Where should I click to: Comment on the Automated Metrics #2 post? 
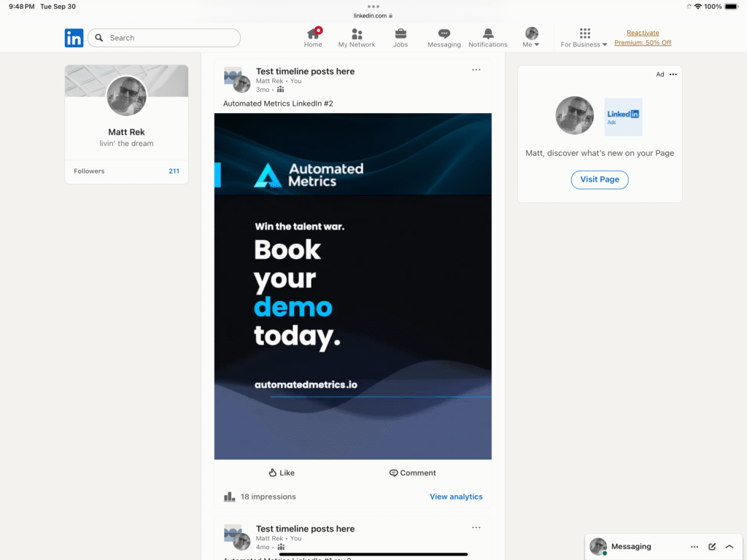[413, 472]
